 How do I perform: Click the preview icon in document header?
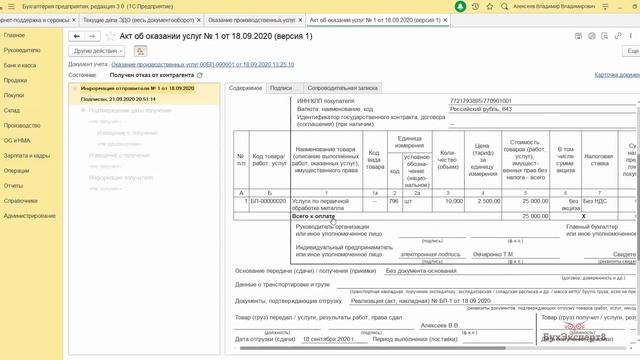[x=604, y=36]
